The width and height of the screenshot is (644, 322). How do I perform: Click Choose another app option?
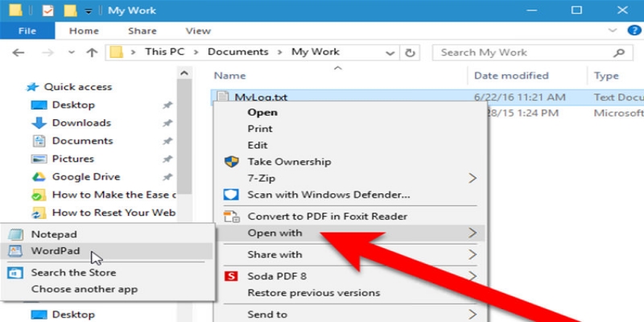click(x=84, y=289)
